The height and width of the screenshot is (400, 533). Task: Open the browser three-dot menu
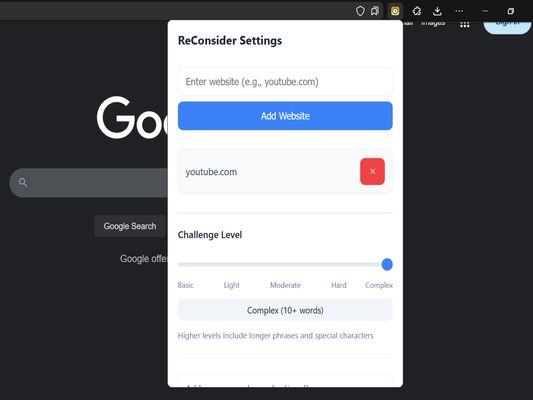tap(459, 11)
